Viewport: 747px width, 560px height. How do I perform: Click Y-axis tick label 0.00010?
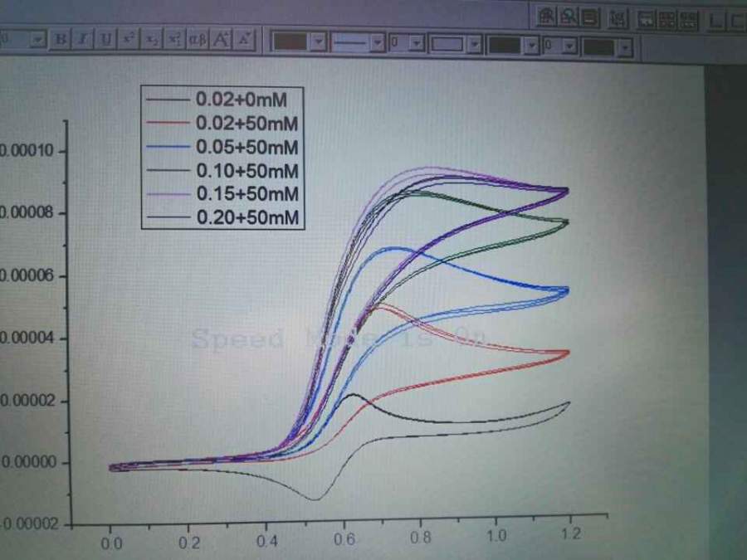27,151
